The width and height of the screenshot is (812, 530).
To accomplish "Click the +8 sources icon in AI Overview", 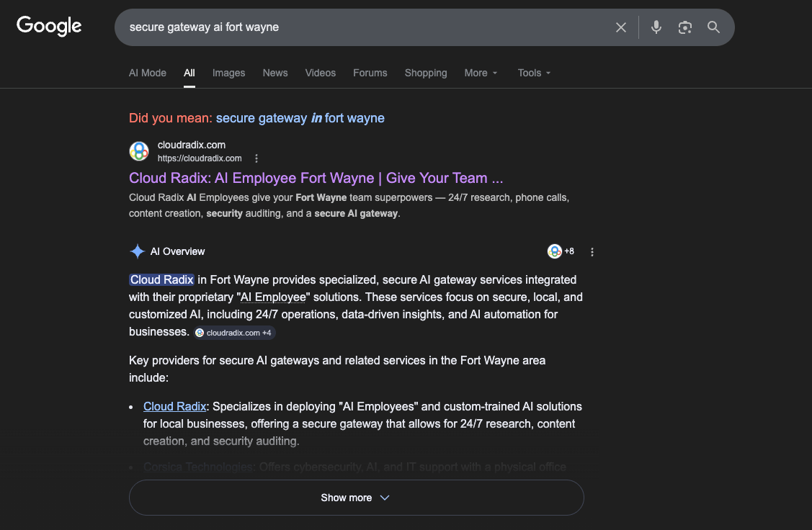I will 560,251.
